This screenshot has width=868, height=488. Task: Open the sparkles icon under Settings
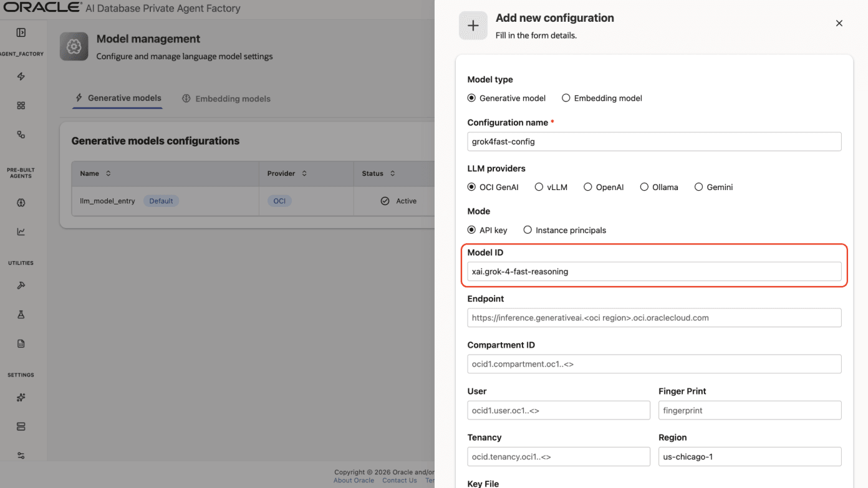point(21,398)
